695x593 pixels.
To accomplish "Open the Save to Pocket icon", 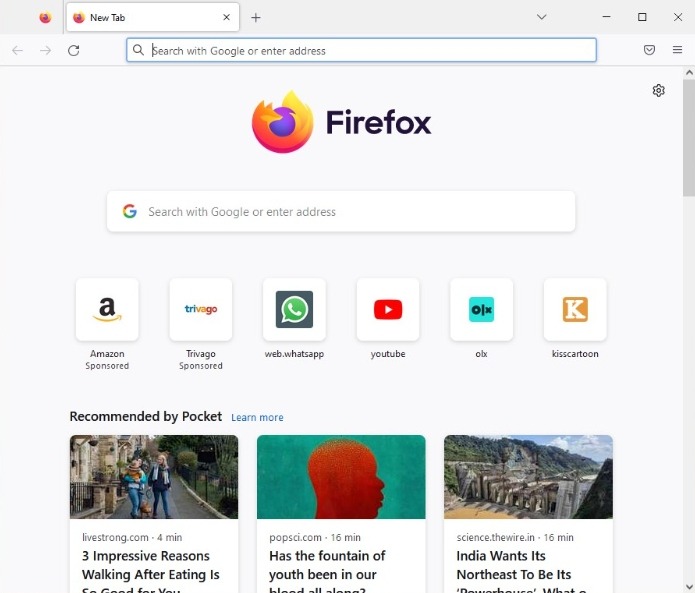I will pos(649,50).
